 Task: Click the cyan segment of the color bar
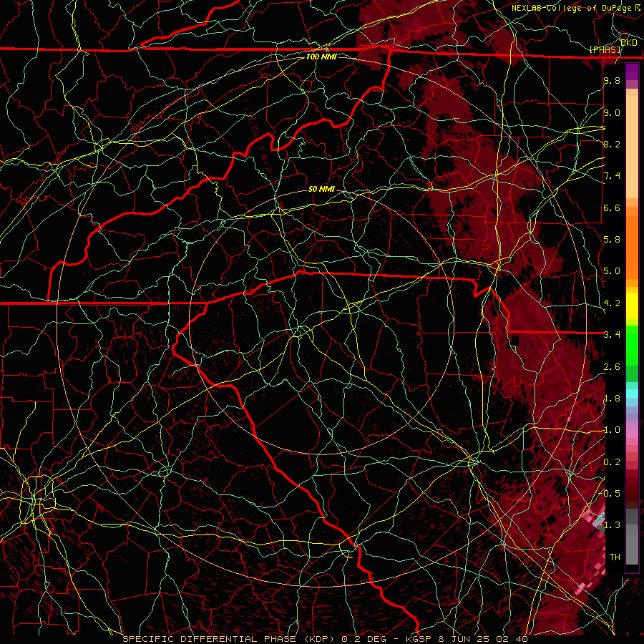click(x=632, y=394)
